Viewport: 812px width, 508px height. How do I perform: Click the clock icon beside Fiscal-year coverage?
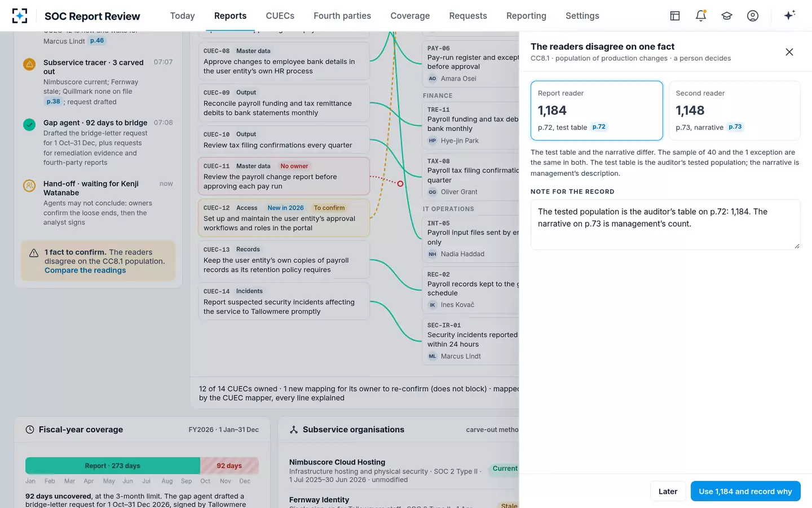click(x=30, y=430)
